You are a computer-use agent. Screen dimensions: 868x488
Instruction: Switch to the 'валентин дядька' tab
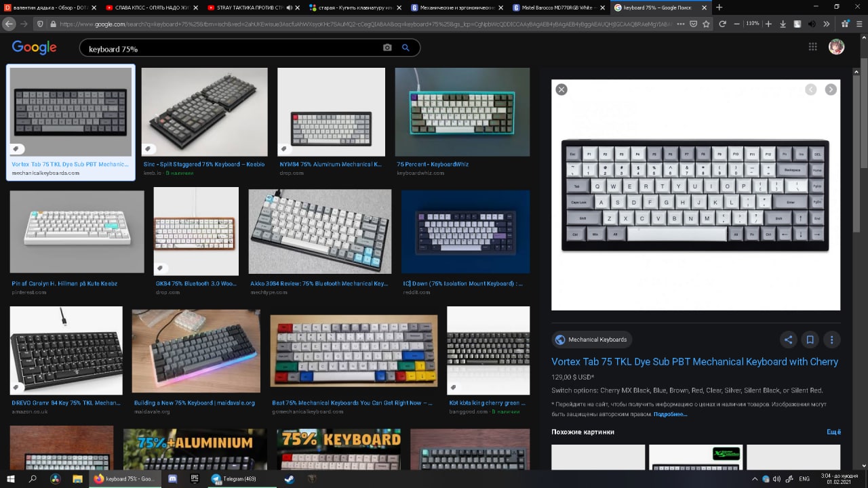(x=51, y=7)
